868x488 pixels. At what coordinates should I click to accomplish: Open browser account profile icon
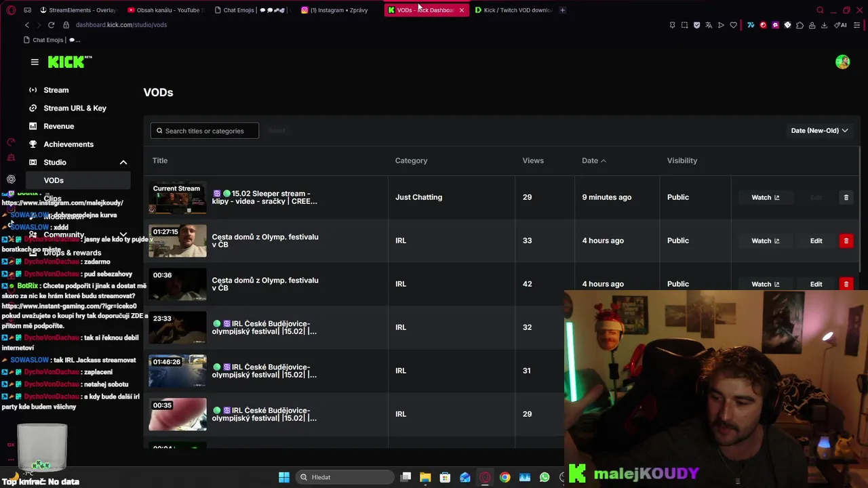pos(812,25)
